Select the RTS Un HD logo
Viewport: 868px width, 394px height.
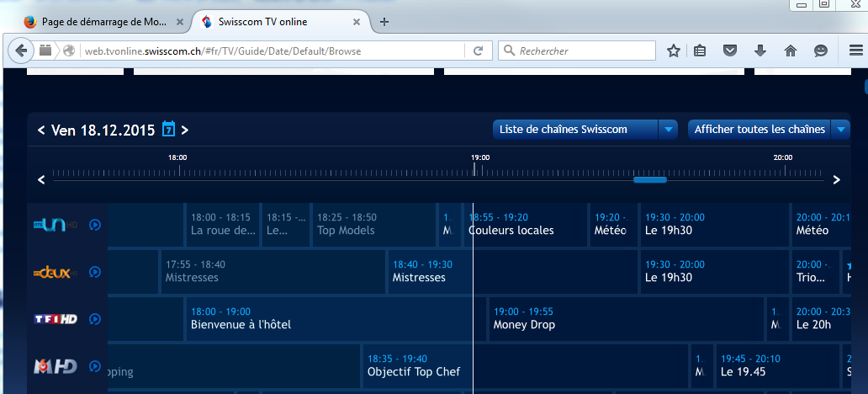(57, 225)
